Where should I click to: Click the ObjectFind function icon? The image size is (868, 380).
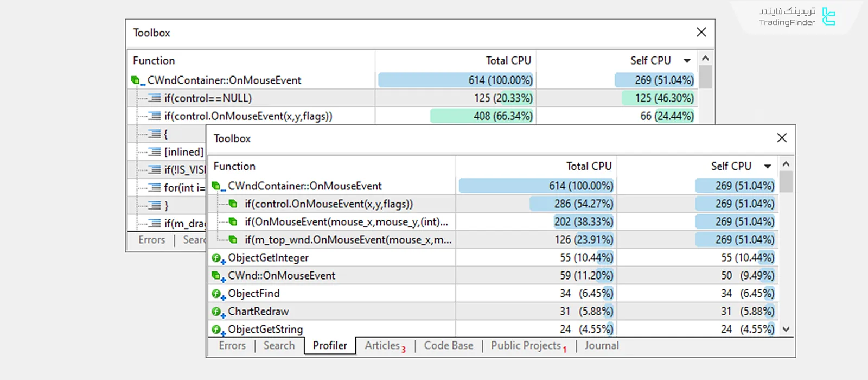click(216, 294)
